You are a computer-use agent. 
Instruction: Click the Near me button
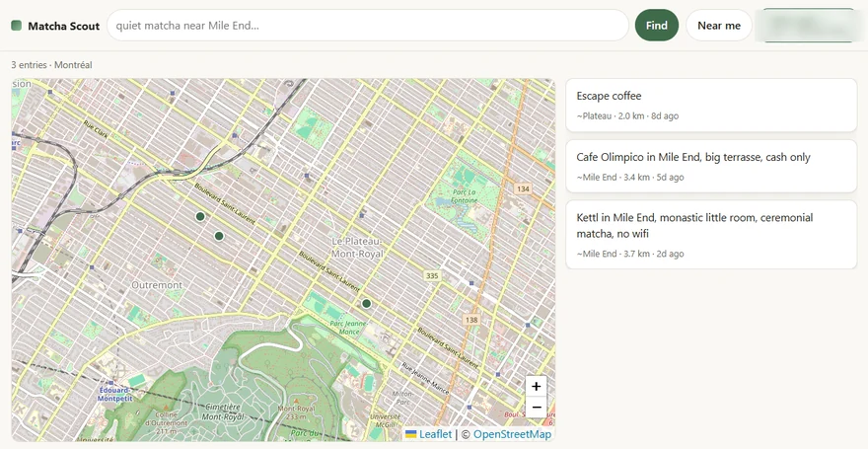(x=718, y=26)
